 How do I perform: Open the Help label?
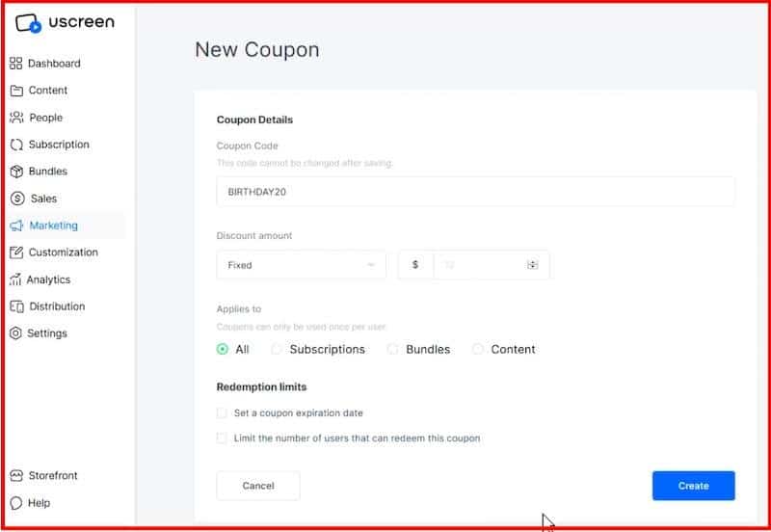click(39, 503)
